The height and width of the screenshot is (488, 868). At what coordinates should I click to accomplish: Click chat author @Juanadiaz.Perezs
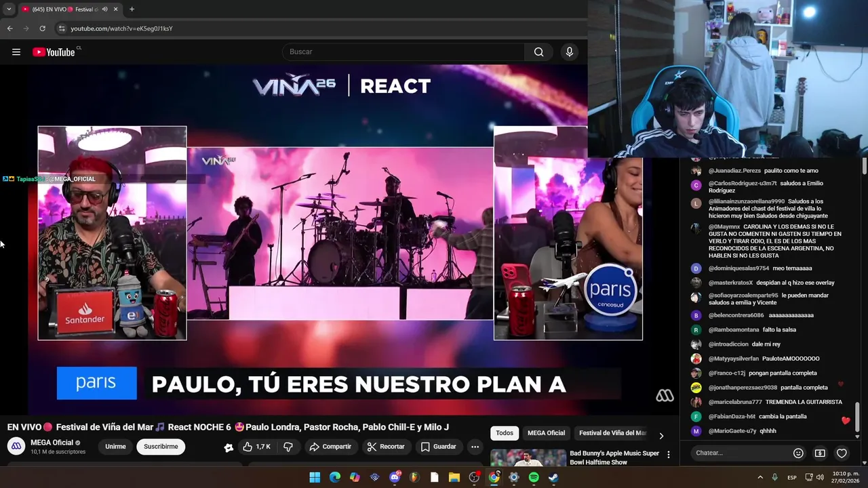(735, 171)
